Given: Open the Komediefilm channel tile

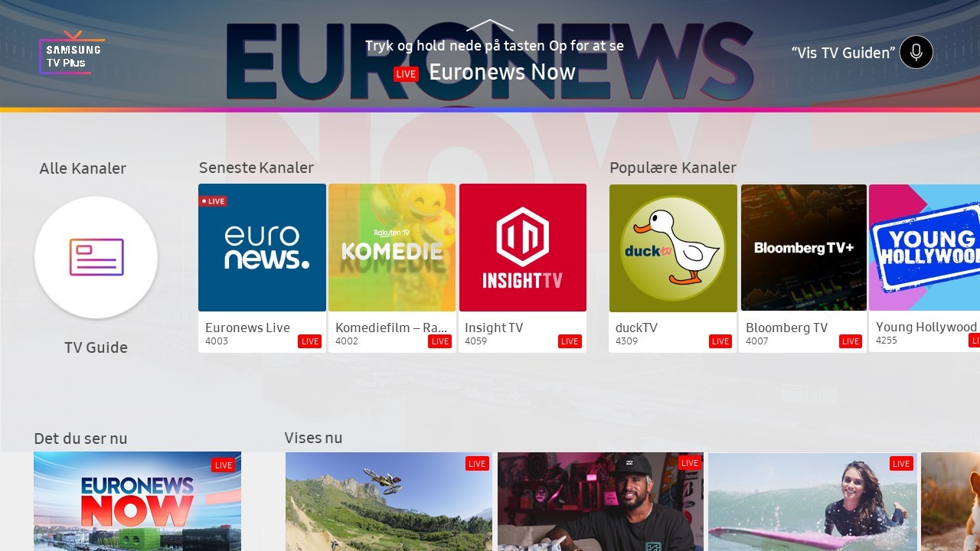Looking at the screenshot, I should tap(392, 247).
